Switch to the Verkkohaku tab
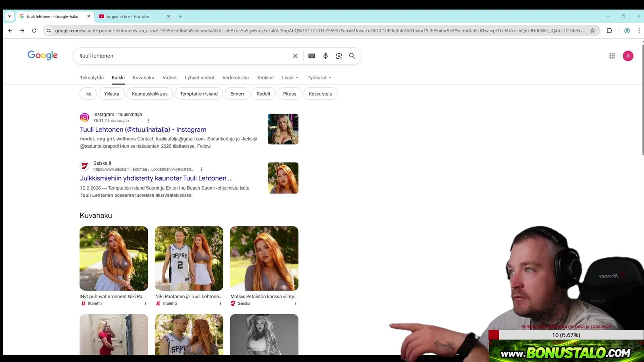Viewport: 644px width, 362px height. coord(235,78)
